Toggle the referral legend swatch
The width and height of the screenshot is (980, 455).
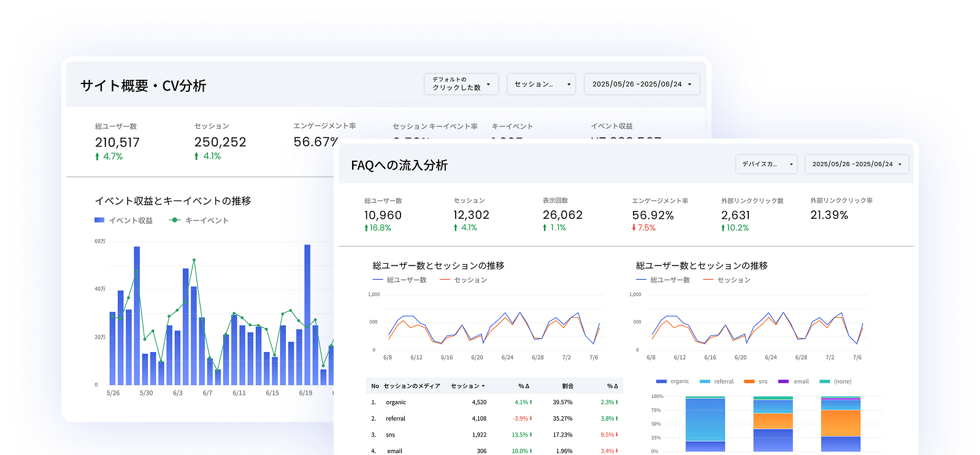[705, 381]
